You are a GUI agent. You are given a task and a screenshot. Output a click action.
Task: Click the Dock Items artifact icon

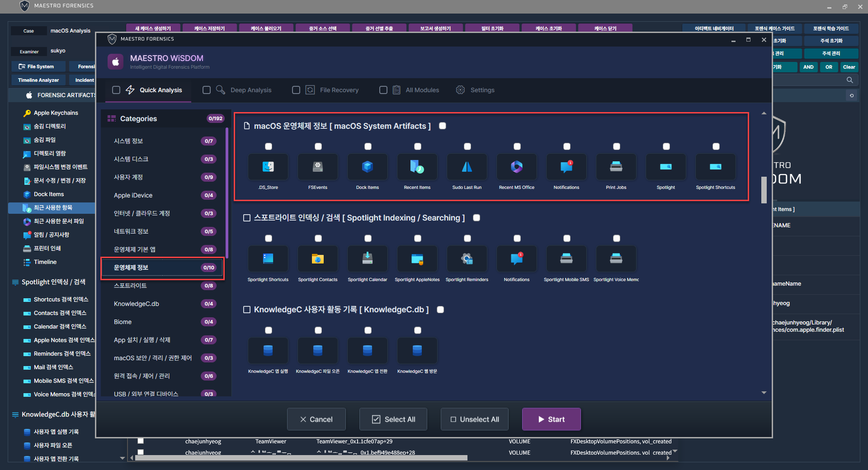pyautogui.click(x=368, y=167)
